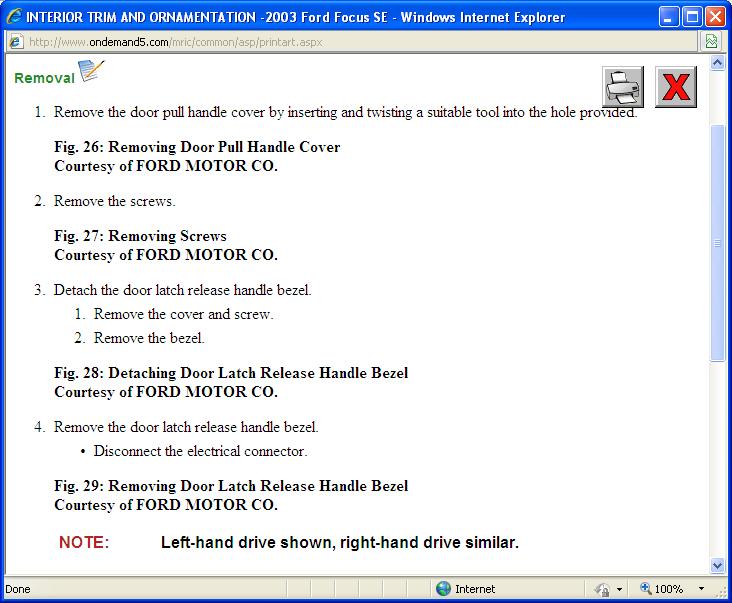Image resolution: width=732 pixels, height=603 pixels.
Task: Click 'Fig. 28: Detaching Door Latch Release Handle Bezel'
Action: (x=231, y=372)
